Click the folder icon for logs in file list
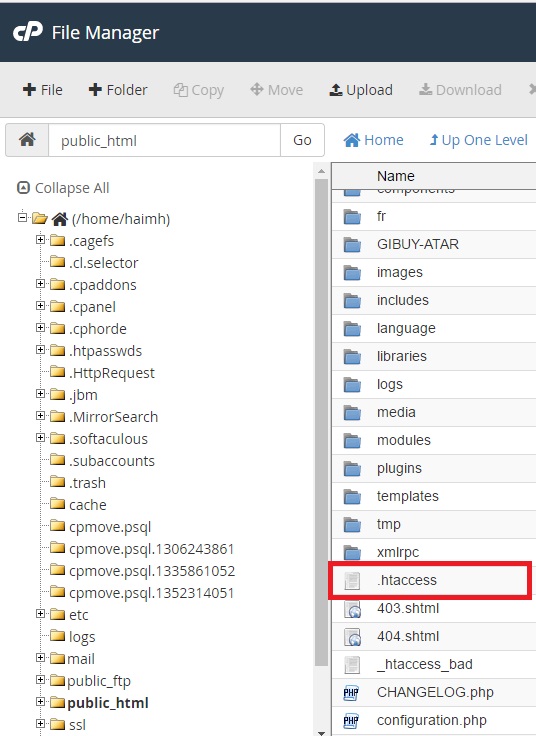This screenshot has height=736, width=536. 352,385
